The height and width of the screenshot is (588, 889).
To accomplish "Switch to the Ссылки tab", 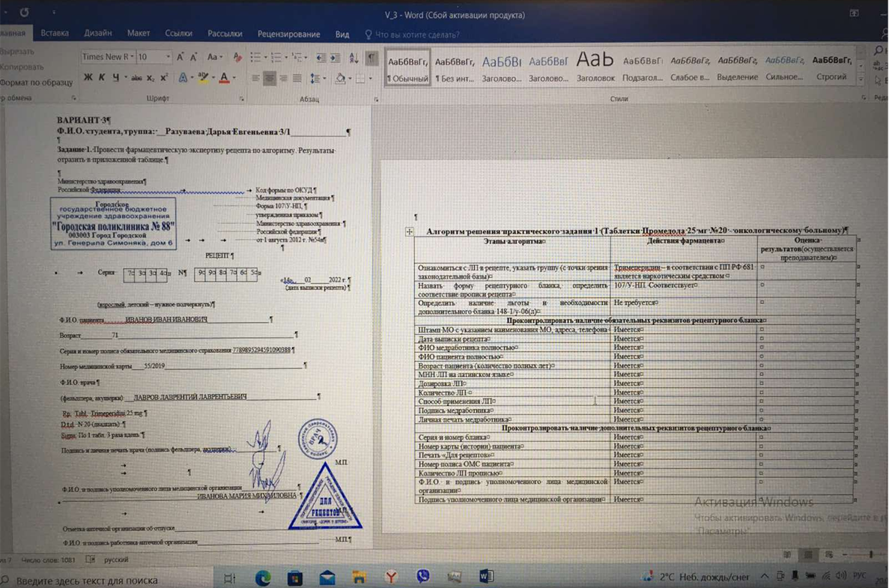I will coord(178,34).
